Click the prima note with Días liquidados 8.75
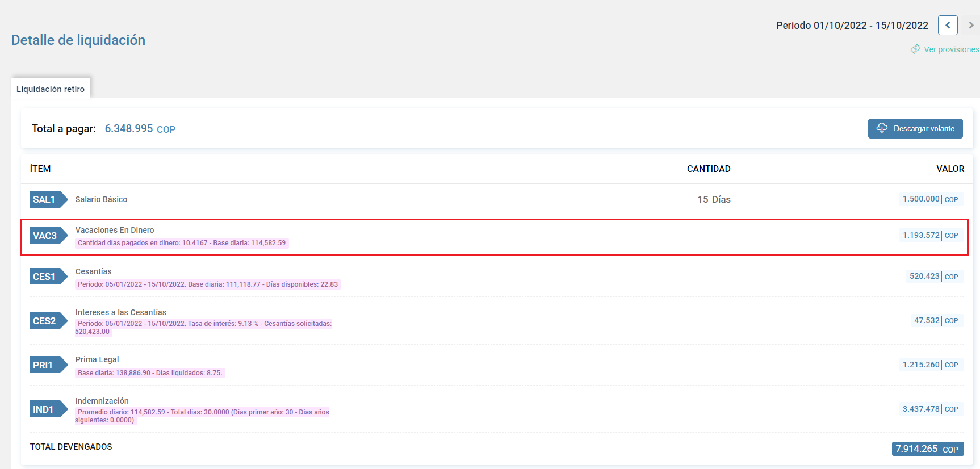This screenshot has width=980, height=469. point(150,373)
